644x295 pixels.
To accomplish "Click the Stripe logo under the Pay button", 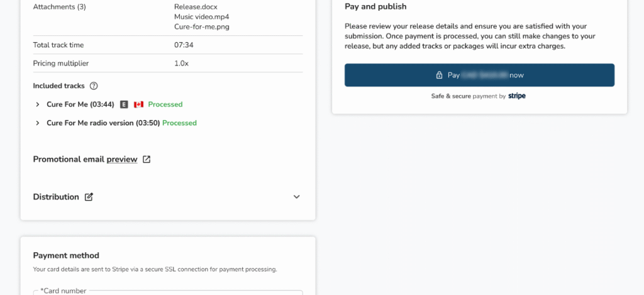I will pos(517,96).
